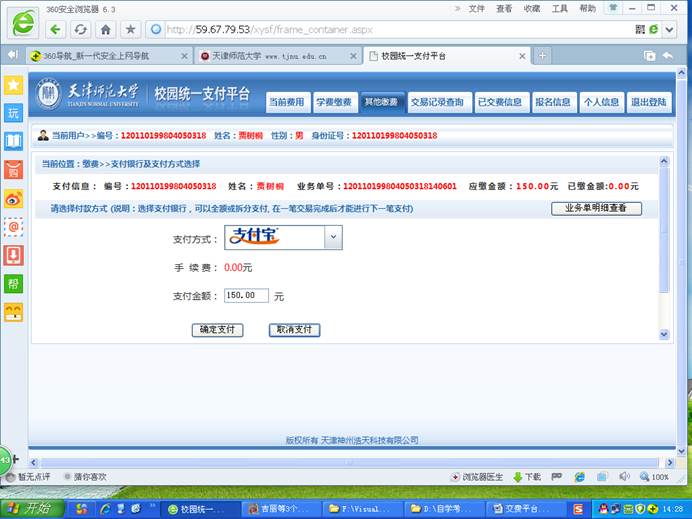The image size is (692, 519).
Task: Open the 文件 menu
Action: 476,9
